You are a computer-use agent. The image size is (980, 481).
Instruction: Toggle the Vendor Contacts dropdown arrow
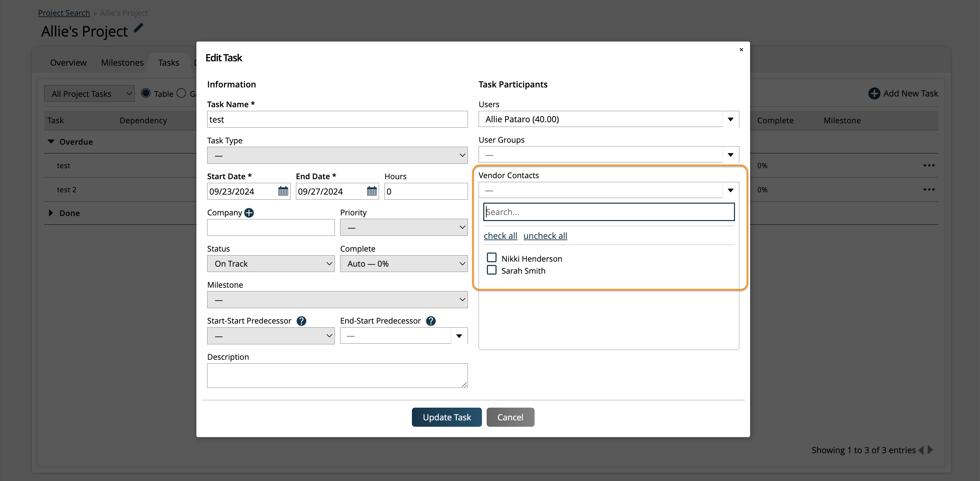pyautogui.click(x=730, y=190)
